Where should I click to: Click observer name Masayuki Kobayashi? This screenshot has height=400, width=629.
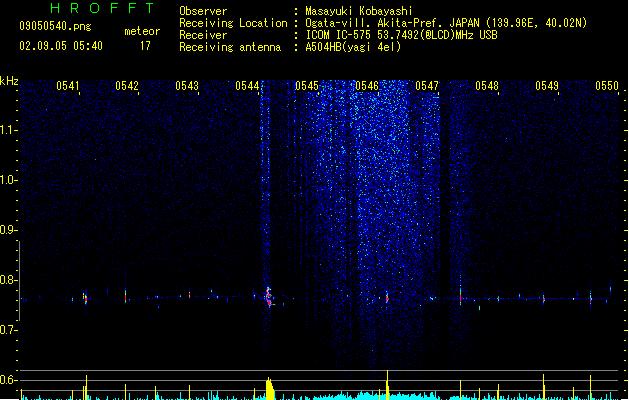pyautogui.click(x=359, y=11)
